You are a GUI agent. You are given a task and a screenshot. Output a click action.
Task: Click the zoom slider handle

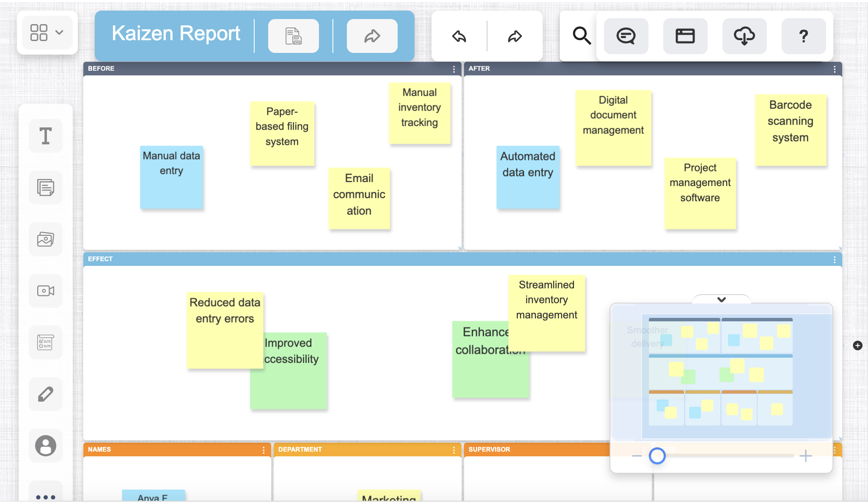tap(657, 456)
